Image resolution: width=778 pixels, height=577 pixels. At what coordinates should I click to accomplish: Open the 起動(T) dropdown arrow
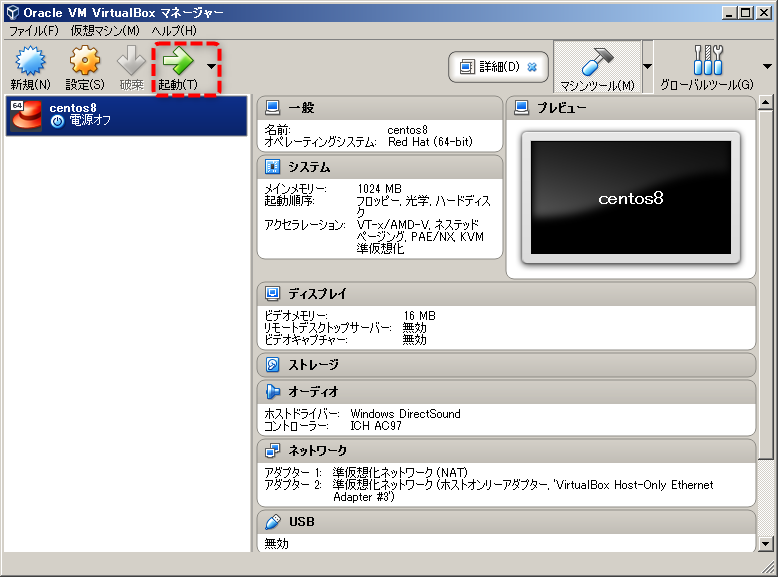point(211,66)
